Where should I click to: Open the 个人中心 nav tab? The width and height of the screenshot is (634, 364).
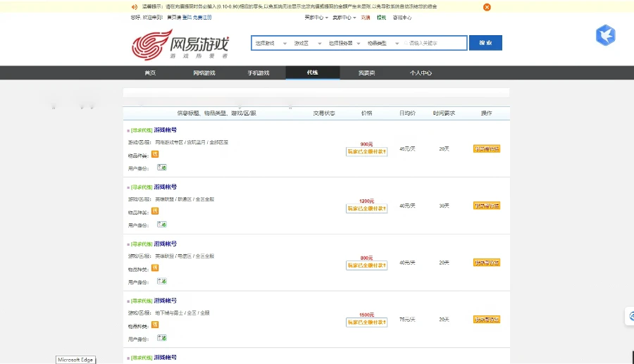(x=421, y=73)
